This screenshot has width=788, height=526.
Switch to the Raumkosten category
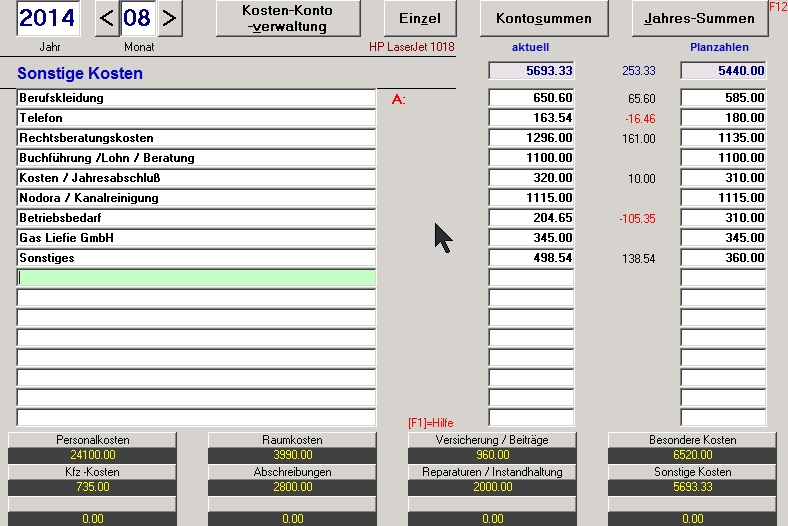tap(292, 440)
